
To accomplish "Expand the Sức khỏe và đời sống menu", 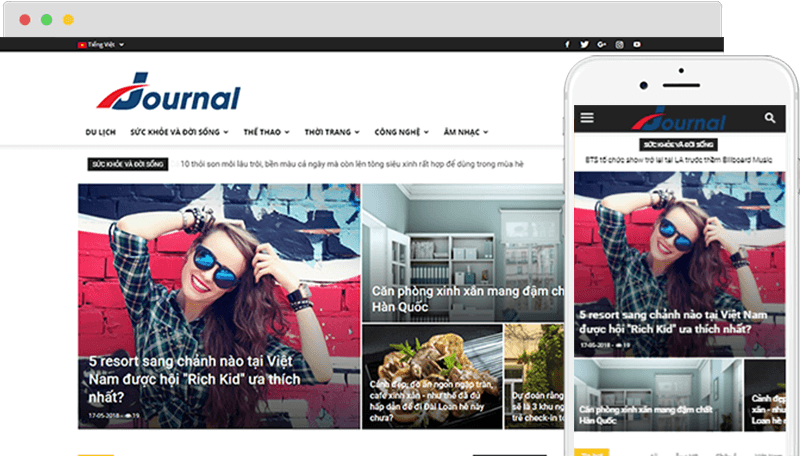I will [x=179, y=132].
